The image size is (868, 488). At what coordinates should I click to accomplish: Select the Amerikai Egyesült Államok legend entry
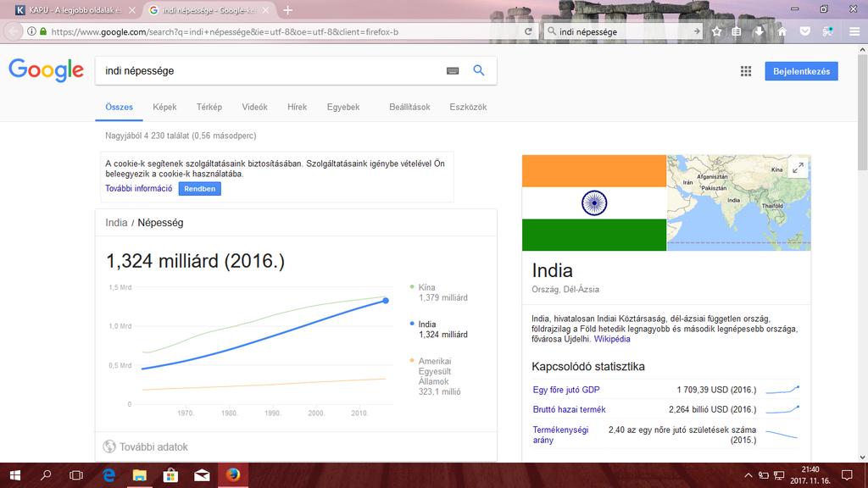[x=437, y=376]
